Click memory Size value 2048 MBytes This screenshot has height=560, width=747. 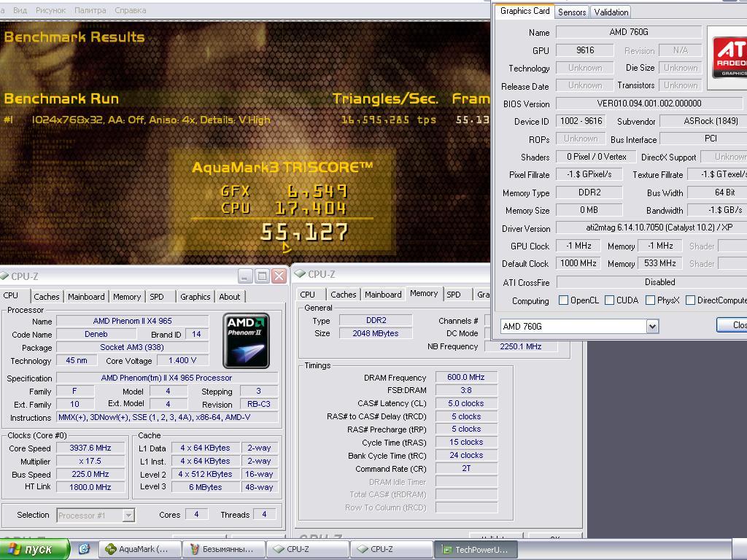click(x=376, y=334)
